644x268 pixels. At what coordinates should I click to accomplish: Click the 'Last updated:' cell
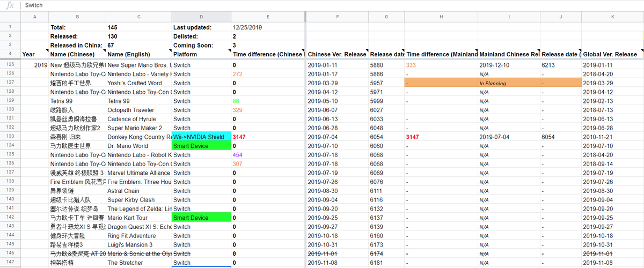201,27
